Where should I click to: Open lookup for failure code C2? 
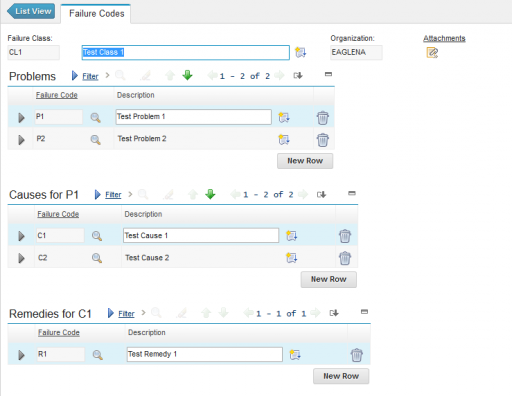click(97, 258)
